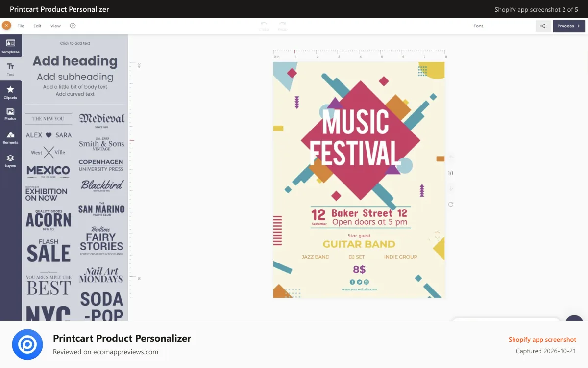Click the previous page up arrow

(x=451, y=158)
